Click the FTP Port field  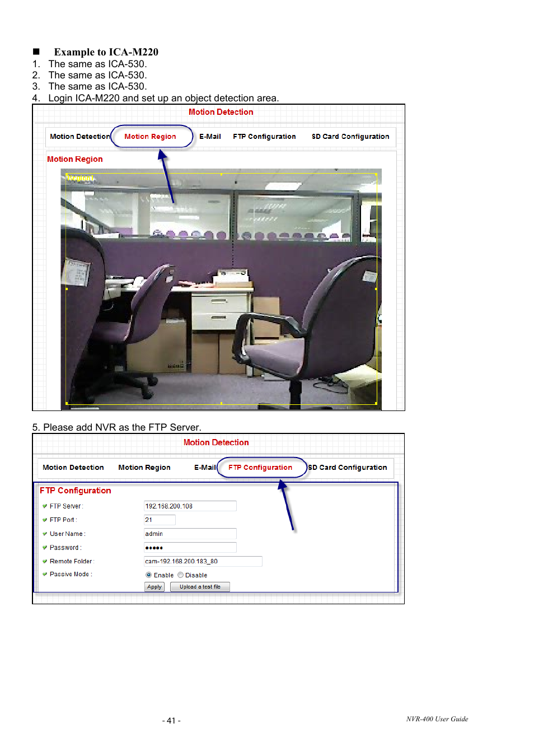coord(160,520)
